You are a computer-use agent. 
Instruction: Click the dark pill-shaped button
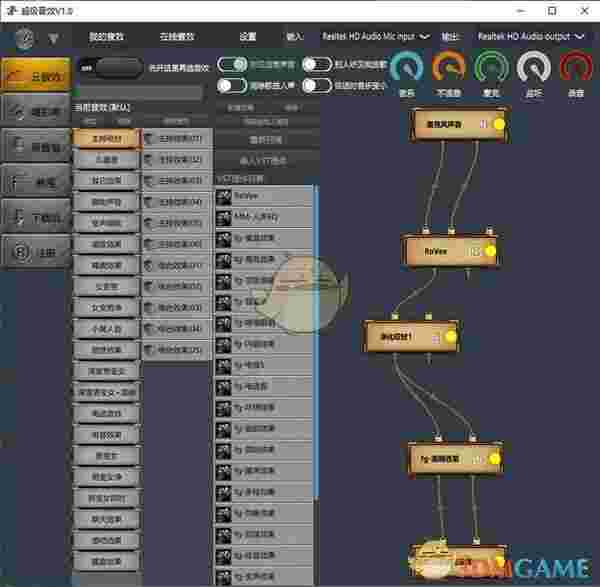click(x=119, y=68)
